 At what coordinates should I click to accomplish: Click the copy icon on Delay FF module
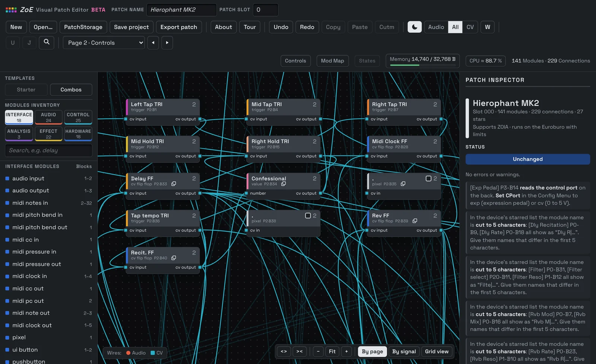(174, 184)
